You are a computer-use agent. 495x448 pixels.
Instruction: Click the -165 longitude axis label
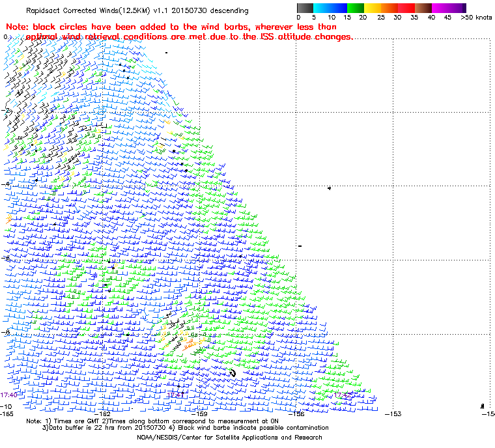[x=7, y=413]
